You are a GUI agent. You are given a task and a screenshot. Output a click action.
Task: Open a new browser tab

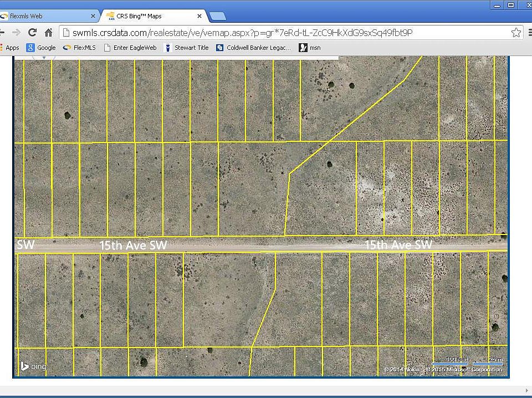pos(218,16)
